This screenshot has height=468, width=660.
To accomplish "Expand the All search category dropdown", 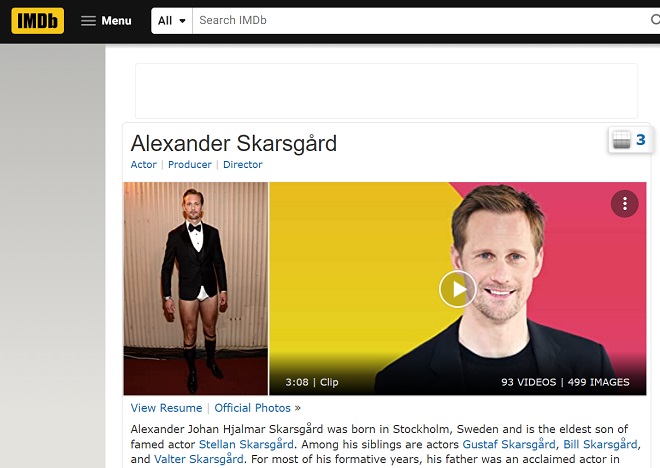I will [x=172, y=21].
